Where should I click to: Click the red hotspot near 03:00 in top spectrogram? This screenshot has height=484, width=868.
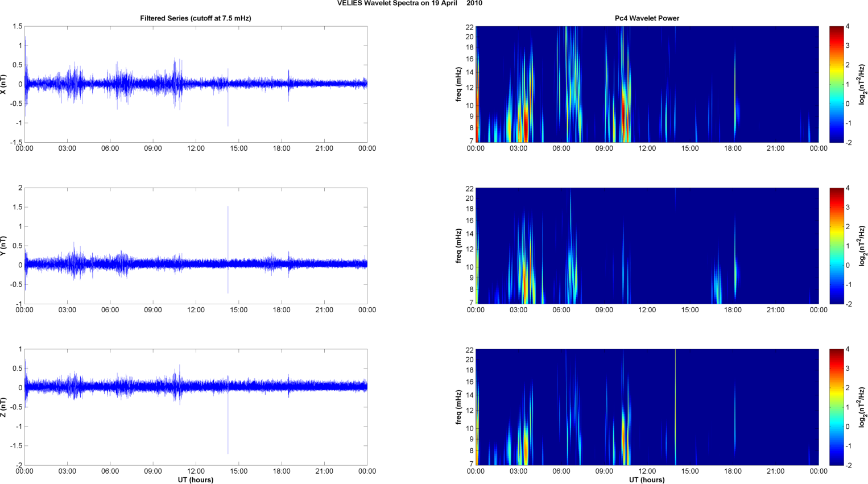click(526, 122)
